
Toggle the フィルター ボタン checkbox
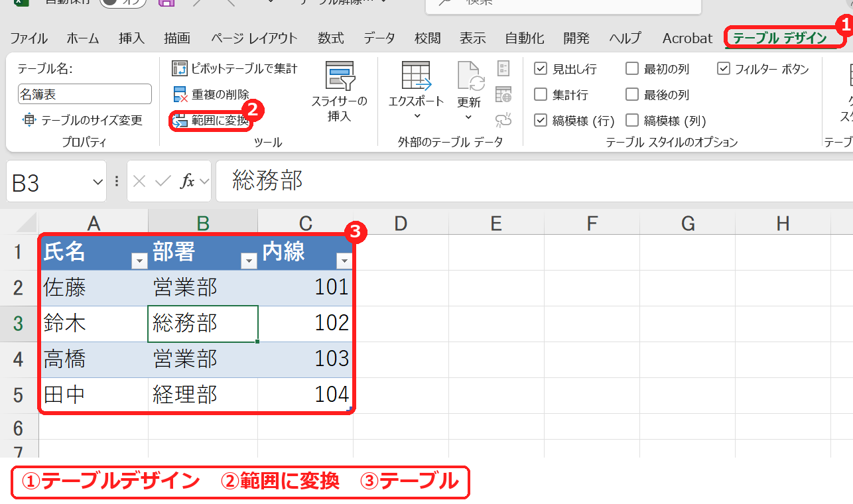724,69
